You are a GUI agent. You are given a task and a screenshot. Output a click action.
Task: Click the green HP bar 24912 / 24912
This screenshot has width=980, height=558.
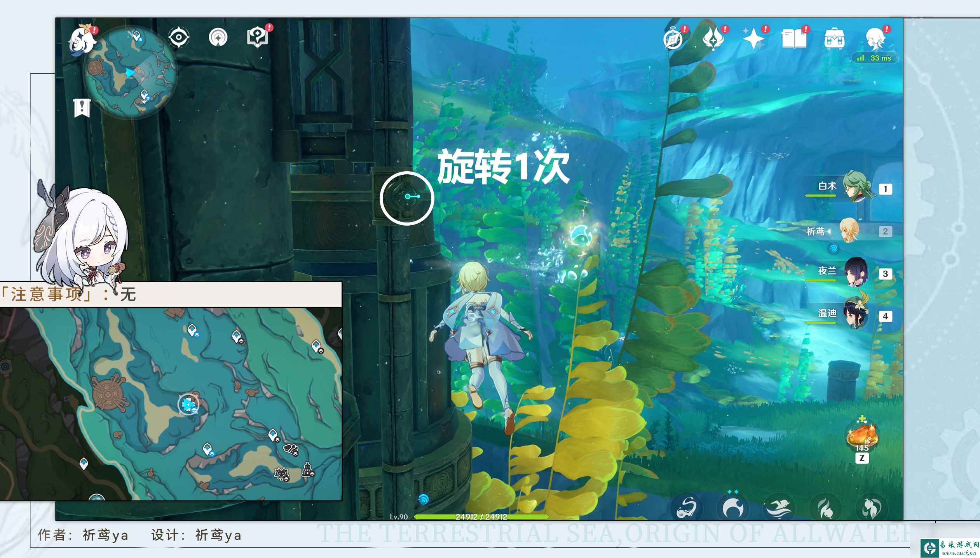[x=481, y=516]
